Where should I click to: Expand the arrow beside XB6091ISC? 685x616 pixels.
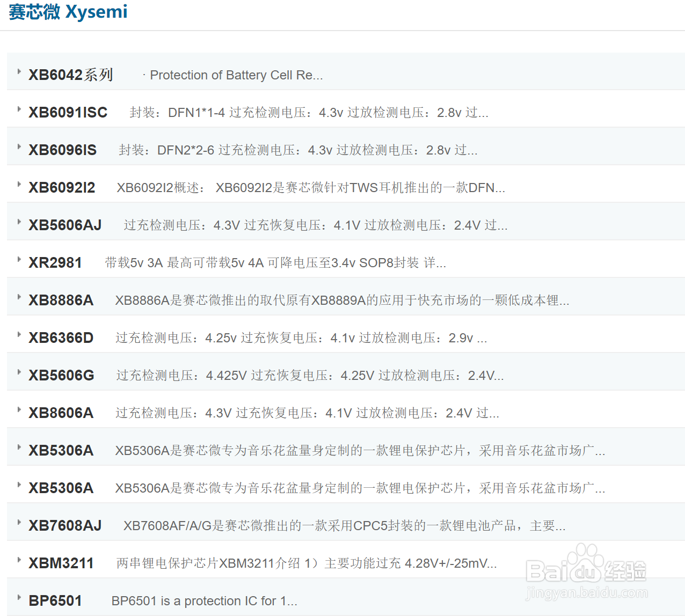[x=19, y=109]
